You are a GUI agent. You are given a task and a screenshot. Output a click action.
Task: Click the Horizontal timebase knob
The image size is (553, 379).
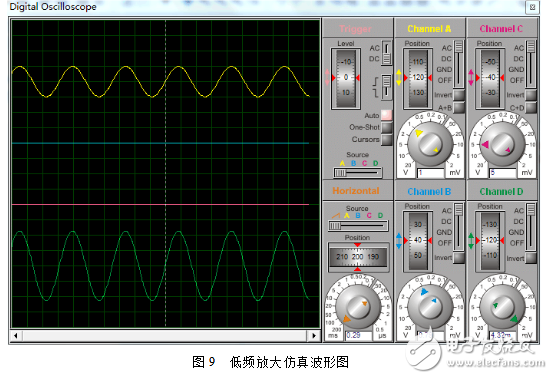coord(358,307)
